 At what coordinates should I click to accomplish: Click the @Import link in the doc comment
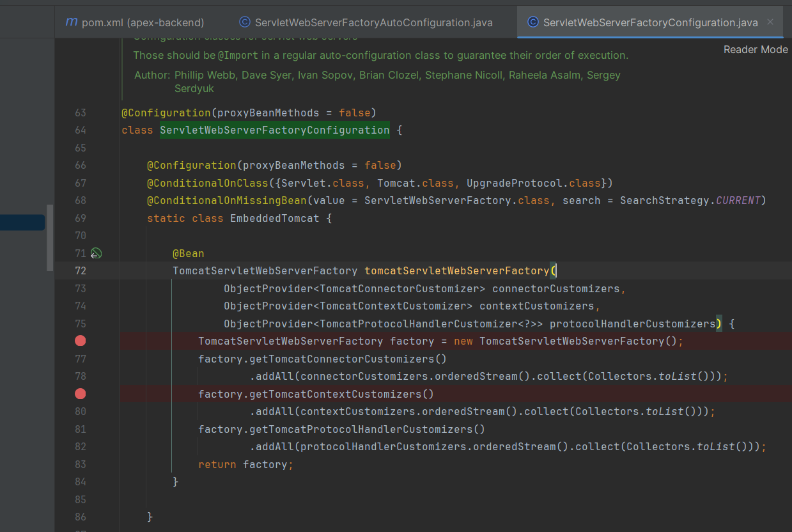pos(238,56)
